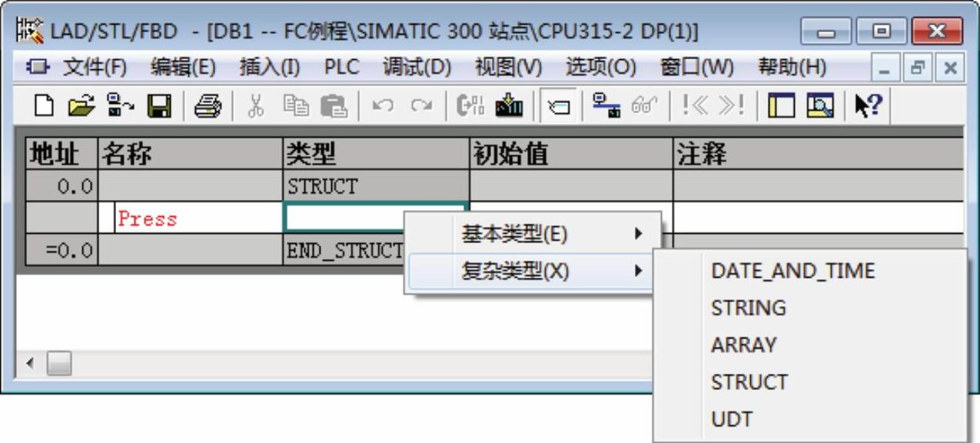Click the Compile block toolbar icon
980x443 pixels.
[470, 106]
